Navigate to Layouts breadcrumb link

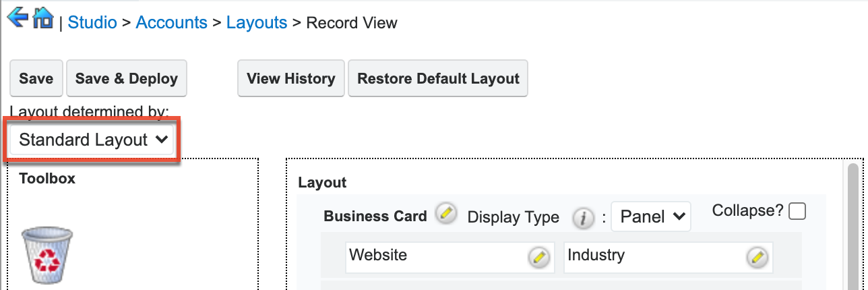pyautogui.click(x=257, y=23)
